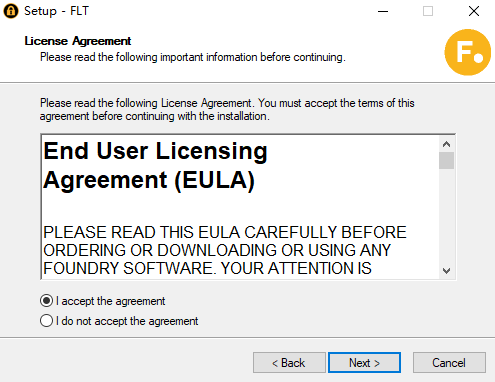495x382 pixels.
Task: Click the padlock setup icon in title bar
Action: point(11,11)
